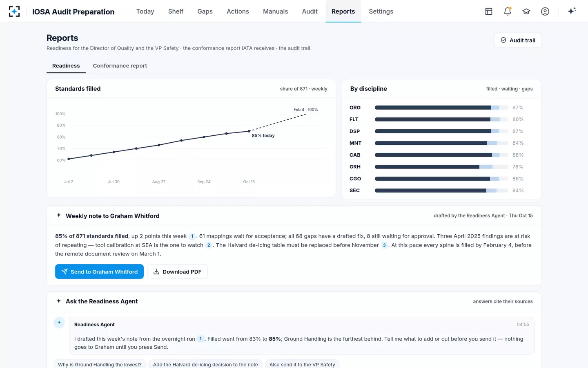Click the 04:55 message timestamp
This screenshot has width=588, height=368.
(523, 324)
